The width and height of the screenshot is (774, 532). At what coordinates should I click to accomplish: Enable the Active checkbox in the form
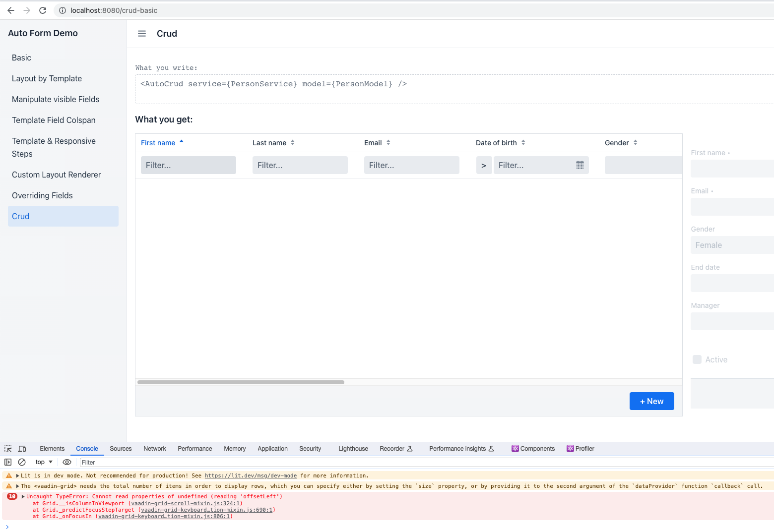click(x=697, y=359)
